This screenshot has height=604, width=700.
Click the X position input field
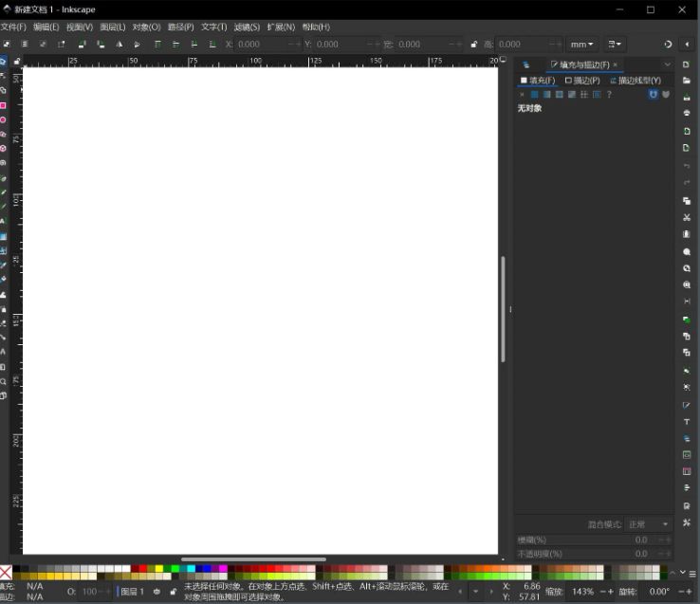point(261,45)
